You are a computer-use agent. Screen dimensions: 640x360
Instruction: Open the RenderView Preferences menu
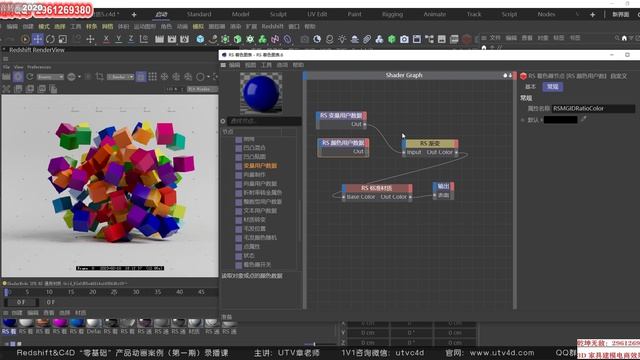pos(39,67)
